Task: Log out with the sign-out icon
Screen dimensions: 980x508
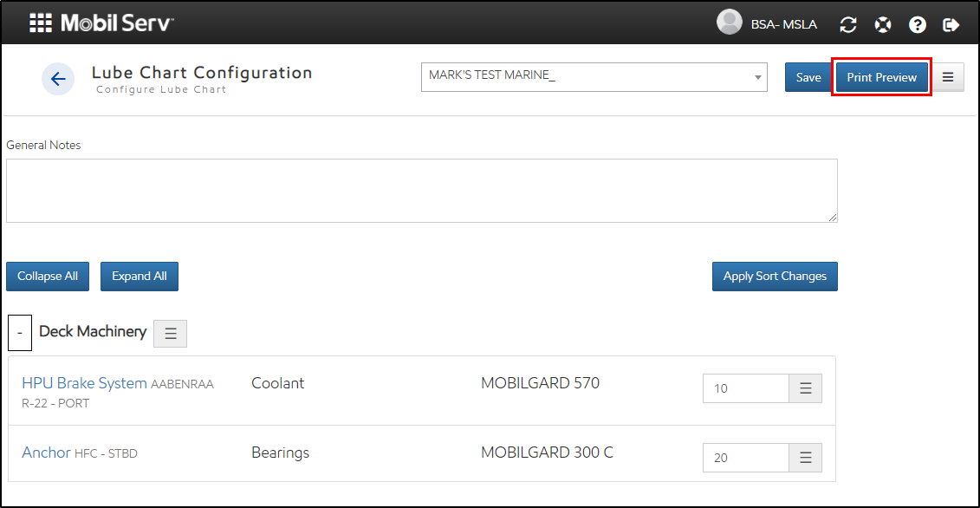Action: tap(951, 23)
